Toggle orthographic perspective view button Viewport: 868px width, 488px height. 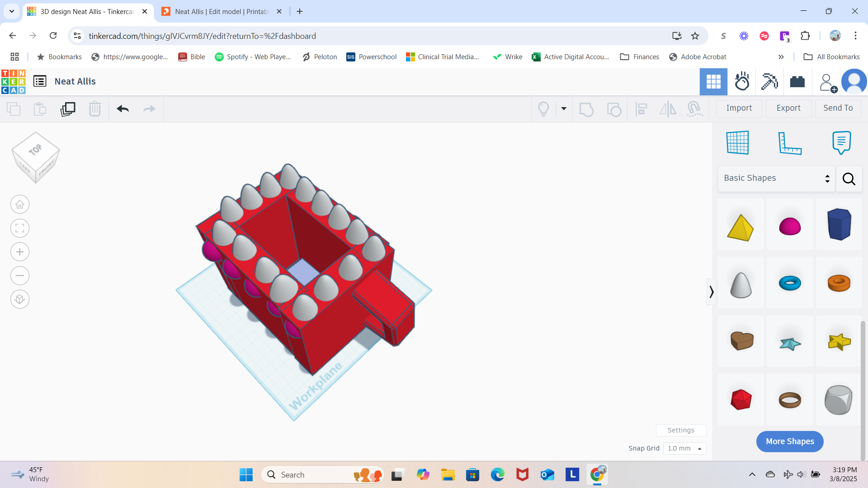[20, 299]
